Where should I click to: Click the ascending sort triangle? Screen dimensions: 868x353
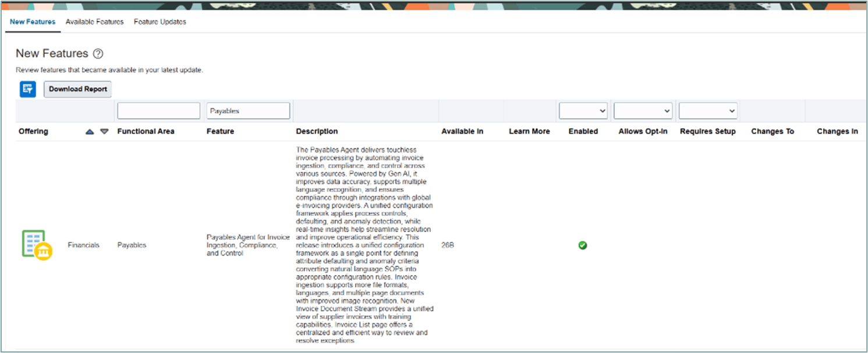[90, 131]
